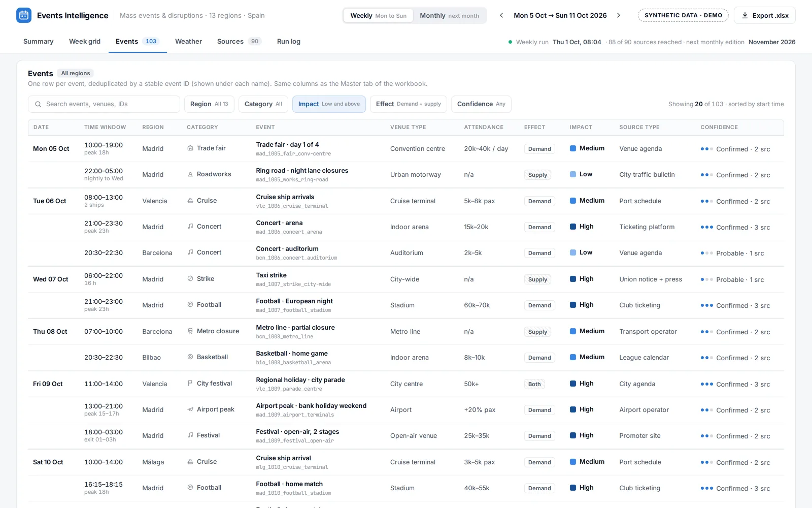Switch to Monthly next month view
Viewport: 812px width, 508px height.
pyautogui.click(x=449, y=16)
